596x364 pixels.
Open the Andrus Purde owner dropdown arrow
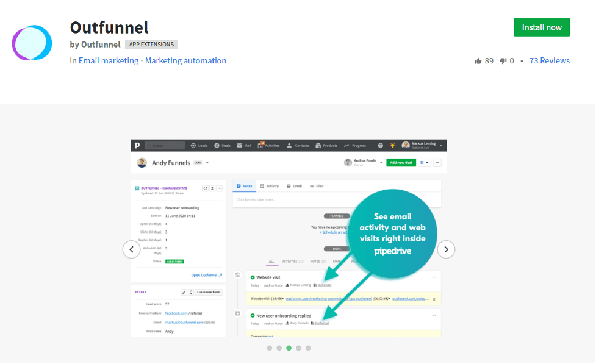381,163
